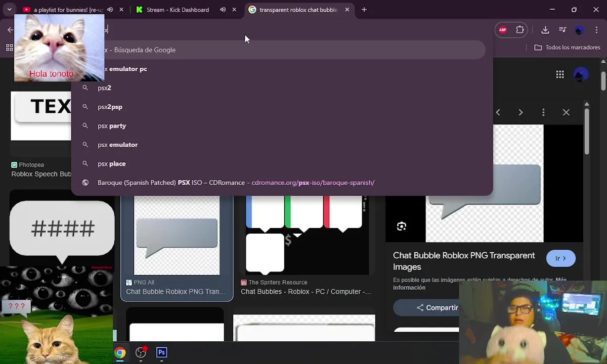The width and height of the screenshot is (607, 364).
Task: Open the preview panel more options menu
Action: (x=543, y=112)
